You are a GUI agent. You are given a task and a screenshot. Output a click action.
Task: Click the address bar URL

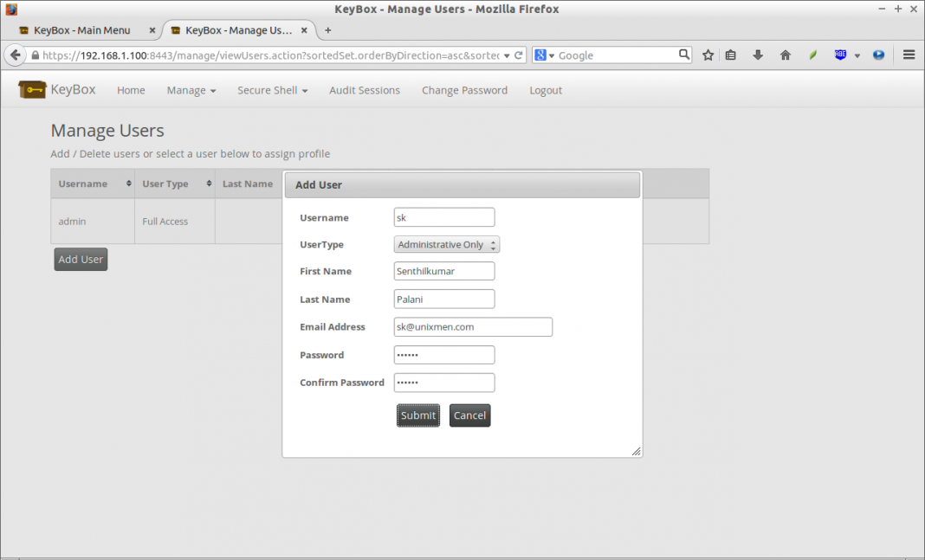271,55
